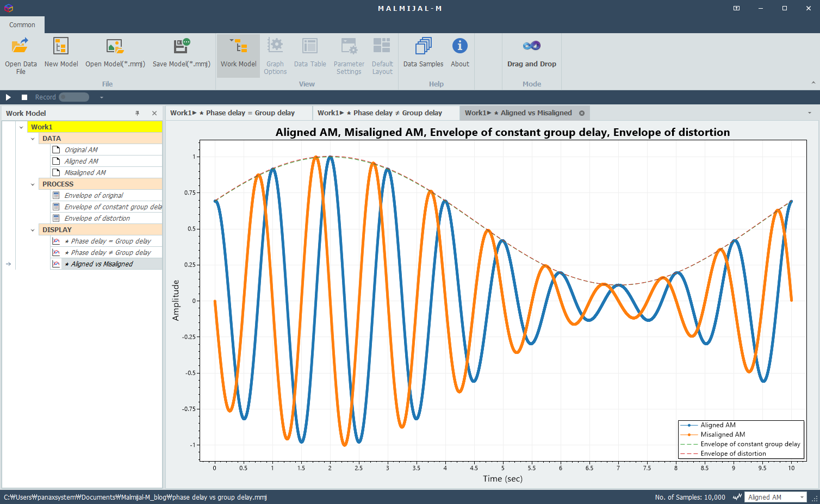Viewport: 820px width, 504px height.
Task: Select Envelope of distortion process
Action: [x=97, y=219]
